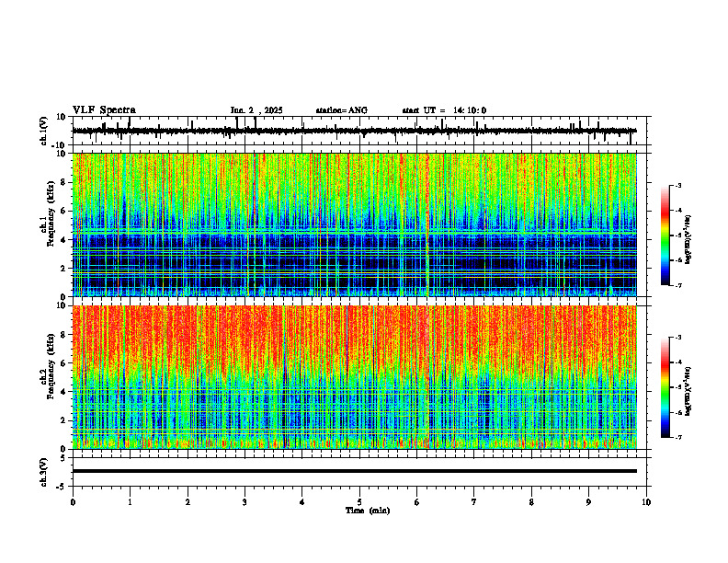Viewport: 728px width, 563px height.
Task: Click the "-3" label on ch.2 colorbar
Action: tap(678, 338)
